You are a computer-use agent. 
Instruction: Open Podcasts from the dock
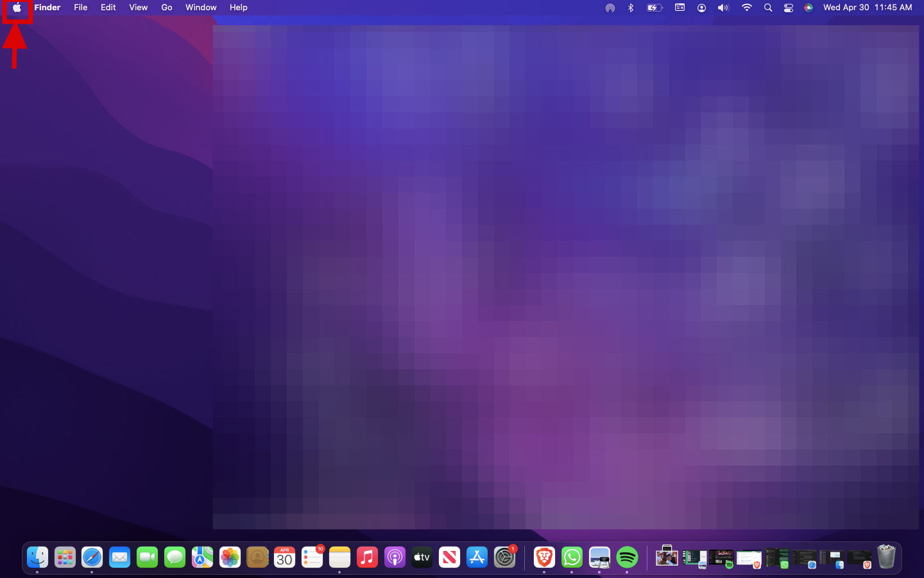click(395, 557)
